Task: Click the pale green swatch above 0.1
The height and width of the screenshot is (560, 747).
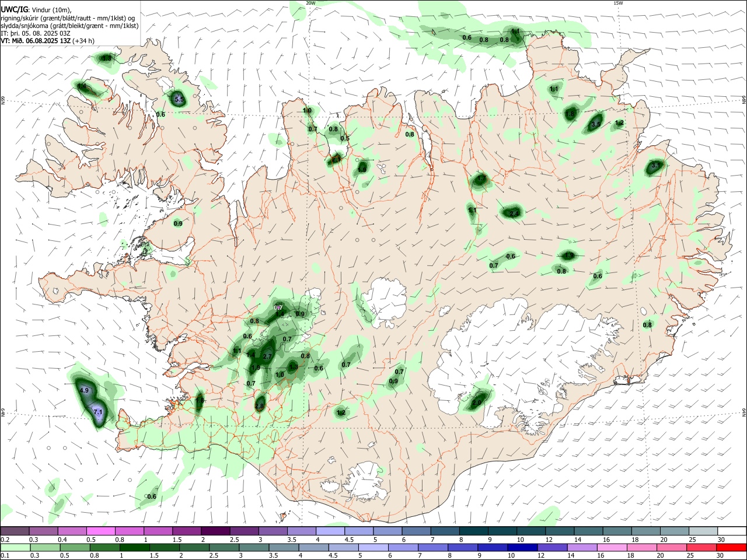Action: pyautogui.click(x=15, y=547)
